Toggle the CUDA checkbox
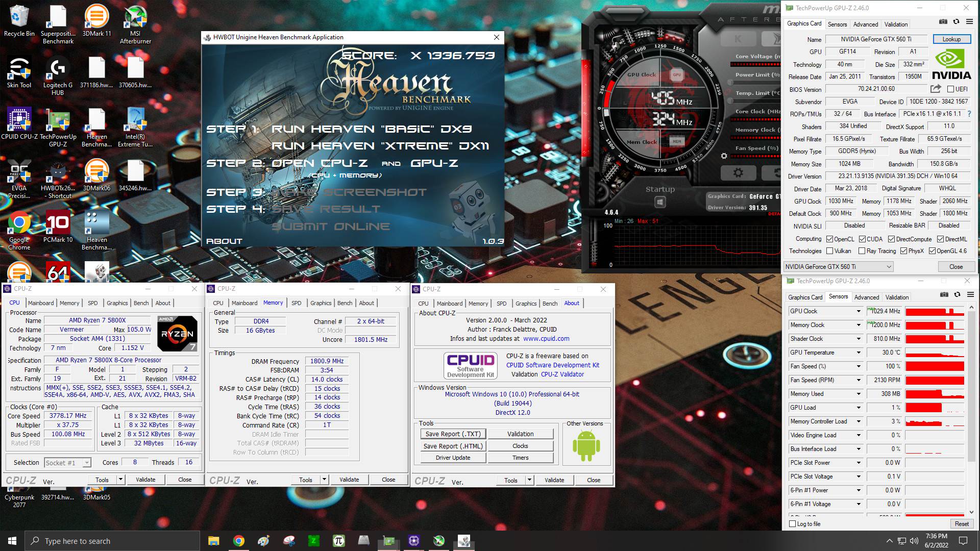Image resolution: width=980 pixels, height=551 pixels. pyautogui.click(x=862, y=239)
